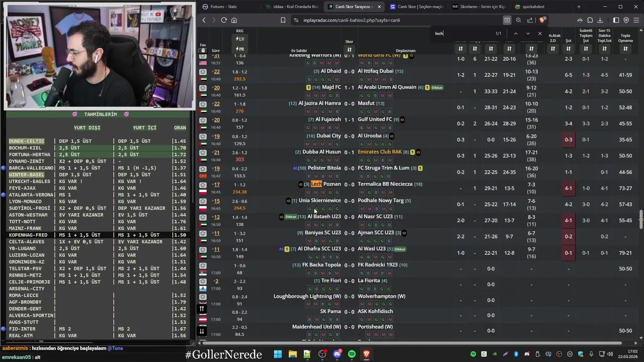The image size is (644, 362).
Task: Click the Dikkat badge beside Al Arabi
Action: (x=437, y=87)
